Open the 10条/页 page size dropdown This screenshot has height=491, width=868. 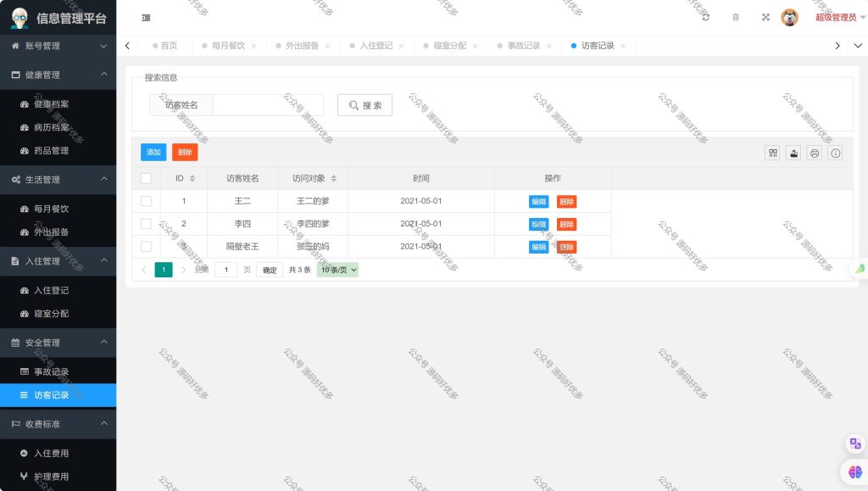point(337,270)
